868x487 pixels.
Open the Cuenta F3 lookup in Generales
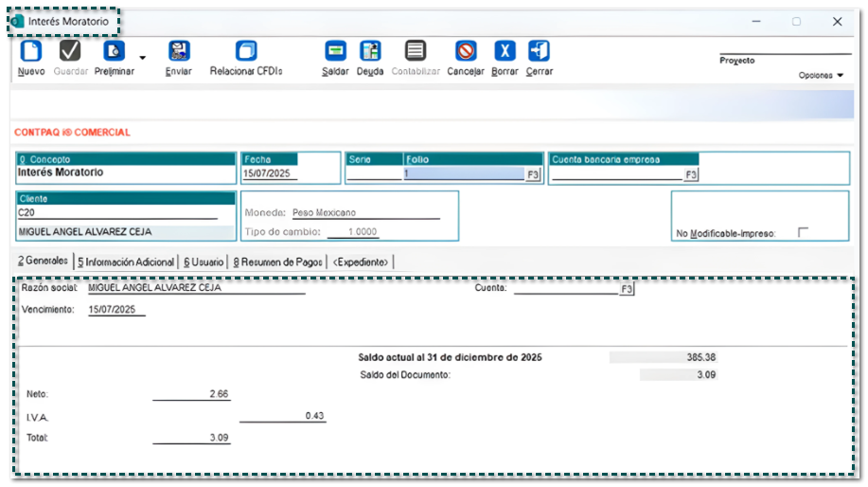pyautogui.click(x=627, y=289)
